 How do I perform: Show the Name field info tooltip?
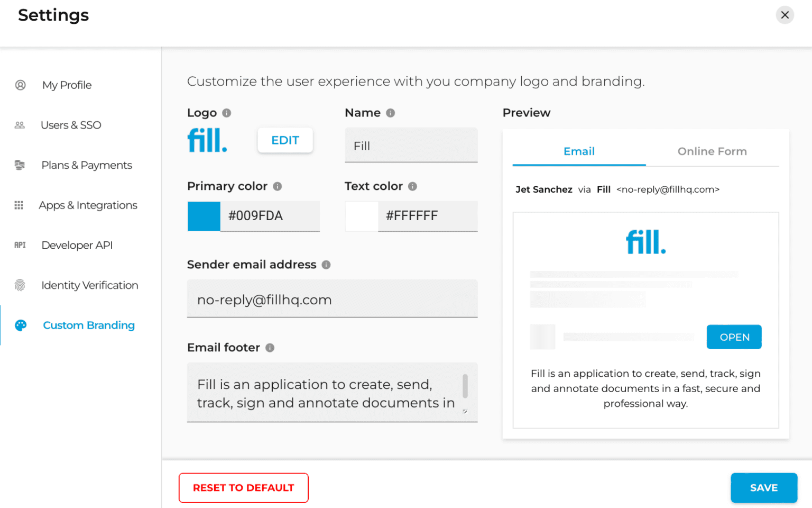390,112
